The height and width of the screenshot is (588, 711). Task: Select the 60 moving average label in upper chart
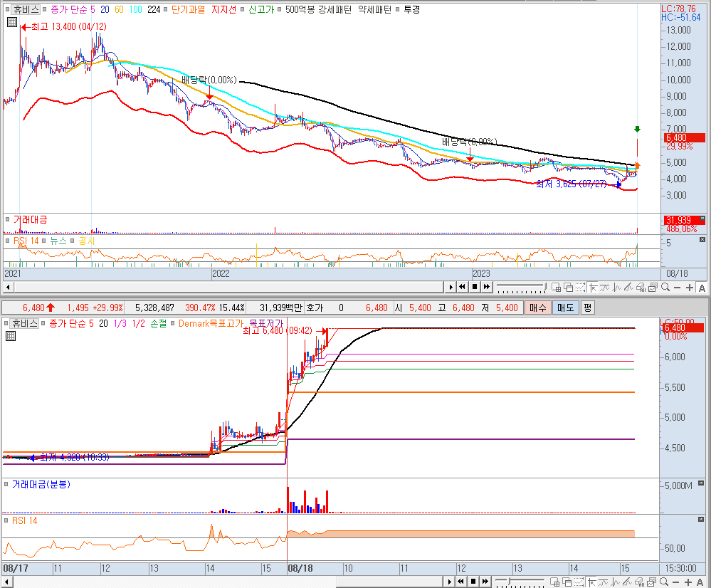[x=119, y=9]
